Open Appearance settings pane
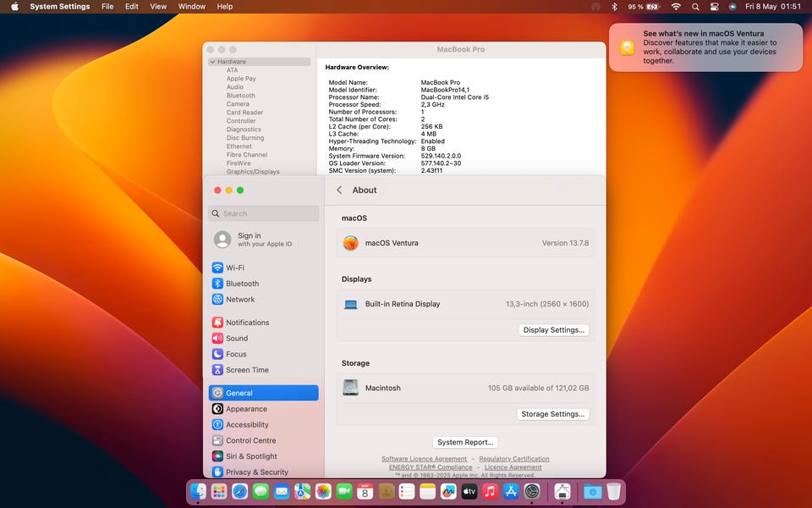This screenshot has height=508, width=812. point(264,408)
